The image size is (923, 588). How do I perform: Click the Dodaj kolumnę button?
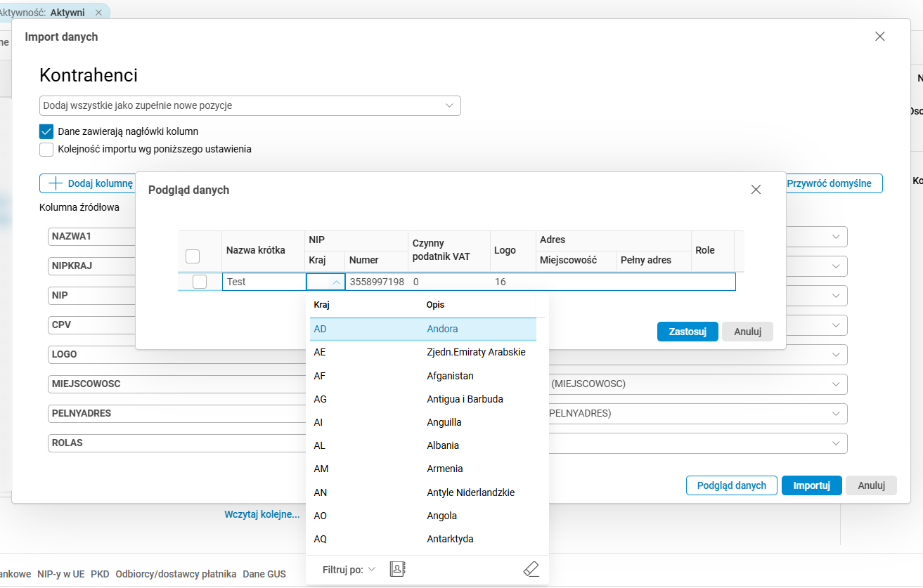tap(88, 183)
